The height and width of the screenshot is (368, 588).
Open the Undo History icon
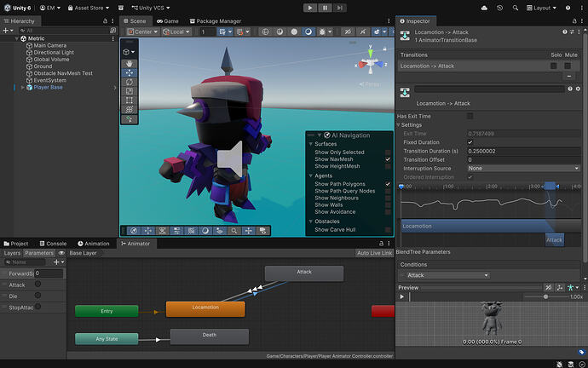499,8
